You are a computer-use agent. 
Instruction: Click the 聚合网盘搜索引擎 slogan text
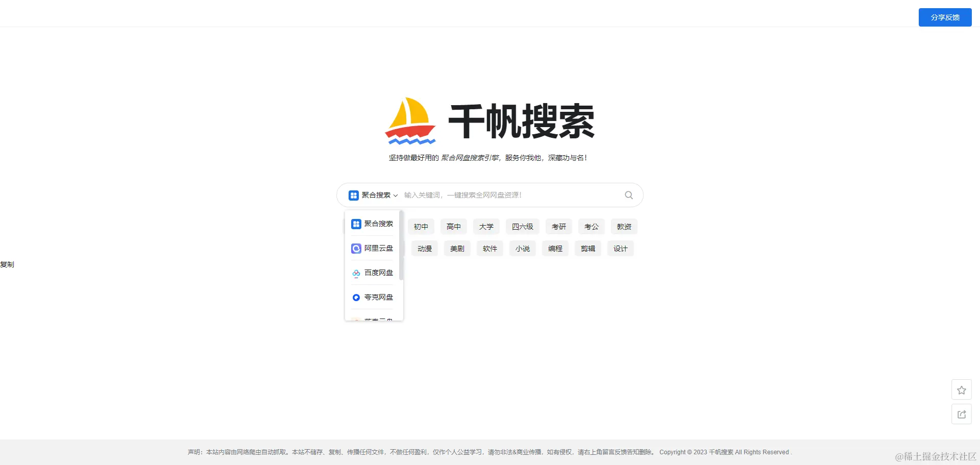coord(470,158)
